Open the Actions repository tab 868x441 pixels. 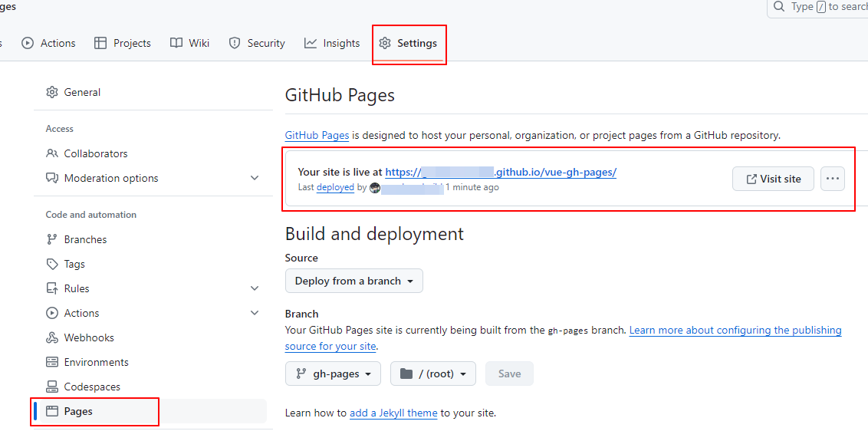[48, 43]
